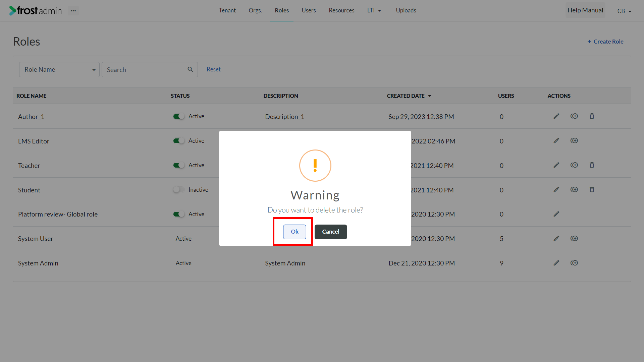Open the CB user account dropdown
Screen dimensions: 644x362
(624, 11)
